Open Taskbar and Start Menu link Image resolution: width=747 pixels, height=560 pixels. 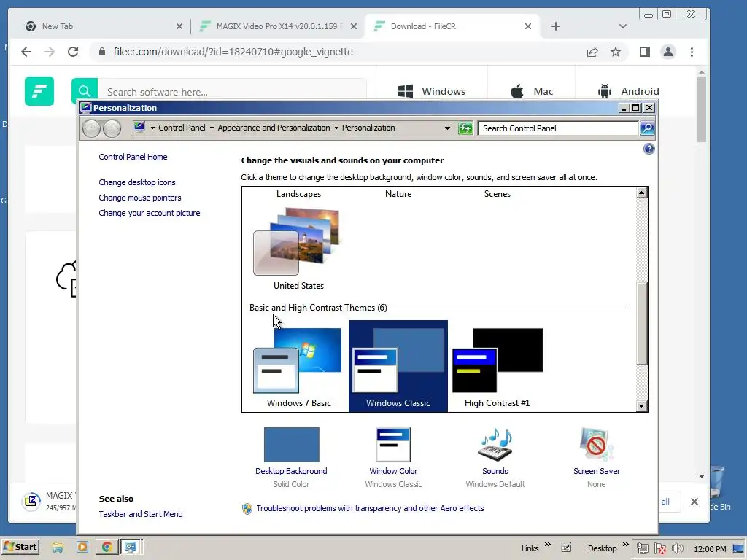141,514
